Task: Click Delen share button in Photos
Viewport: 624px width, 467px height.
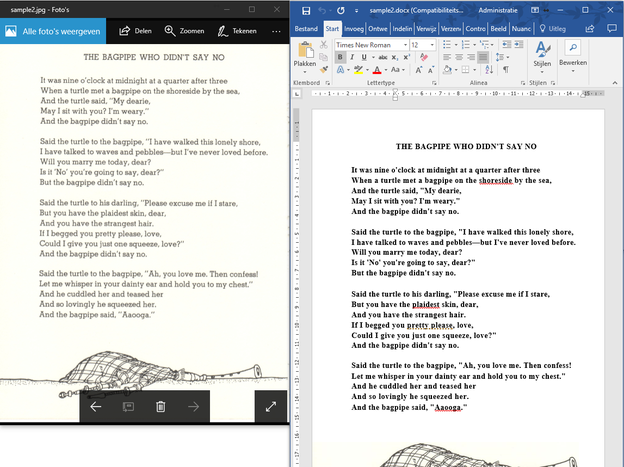Action: [x=136, y=31]
